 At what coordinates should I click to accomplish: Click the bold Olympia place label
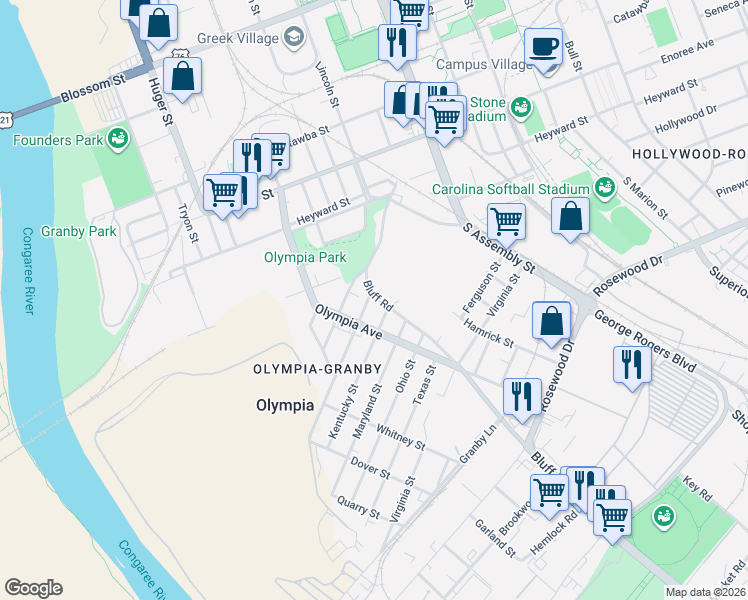285,405
